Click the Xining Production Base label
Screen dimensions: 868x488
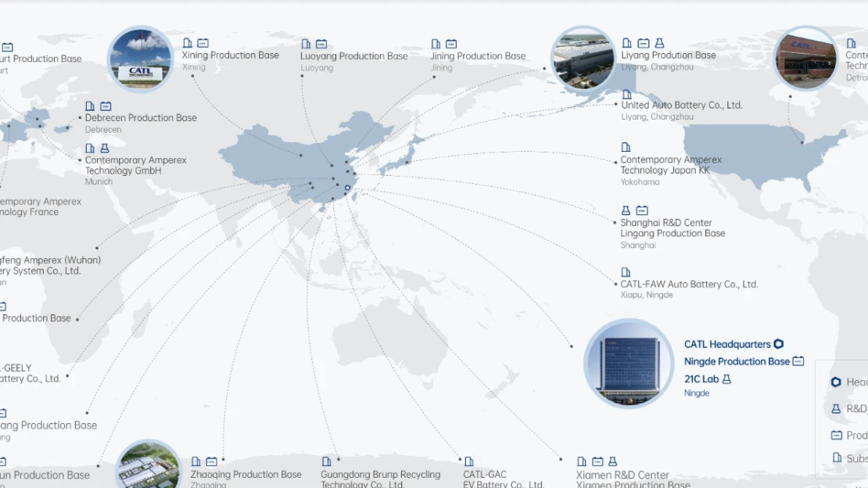230,56
